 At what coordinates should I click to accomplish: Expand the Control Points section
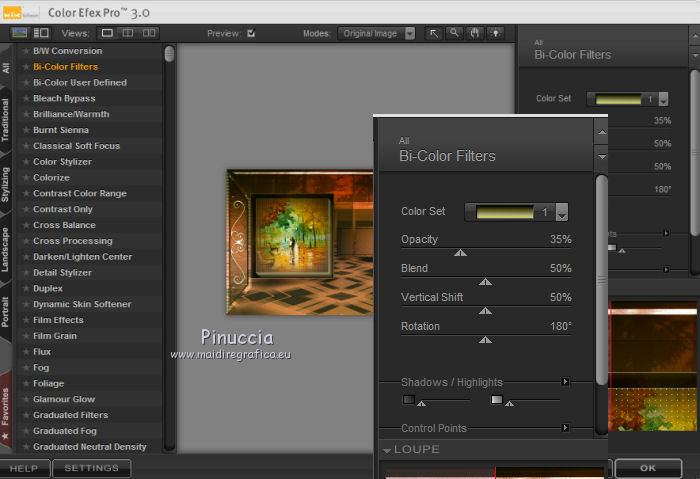[565, 428]
